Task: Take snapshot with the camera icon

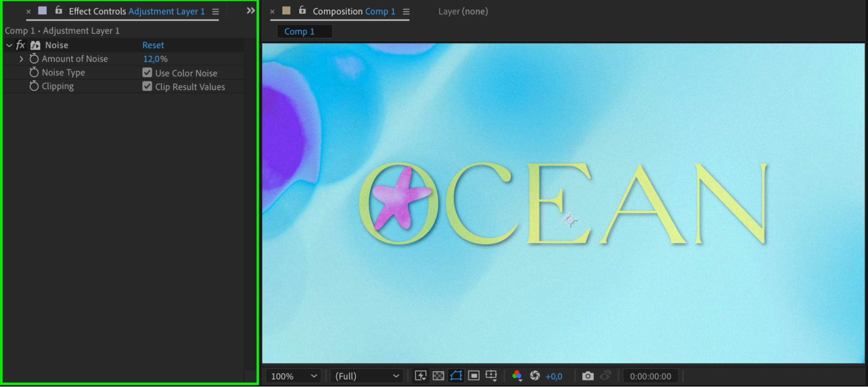Action: 588,376
